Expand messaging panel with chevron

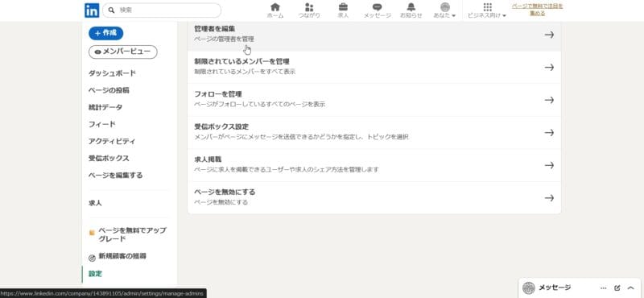click(x=630, y=288)
